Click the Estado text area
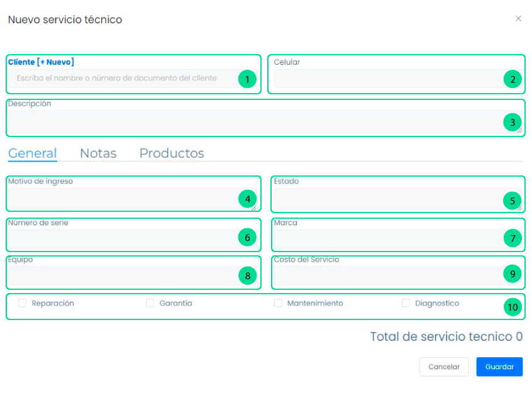Image resolution: width=532 pixels, height=393 pixels. 384,199
